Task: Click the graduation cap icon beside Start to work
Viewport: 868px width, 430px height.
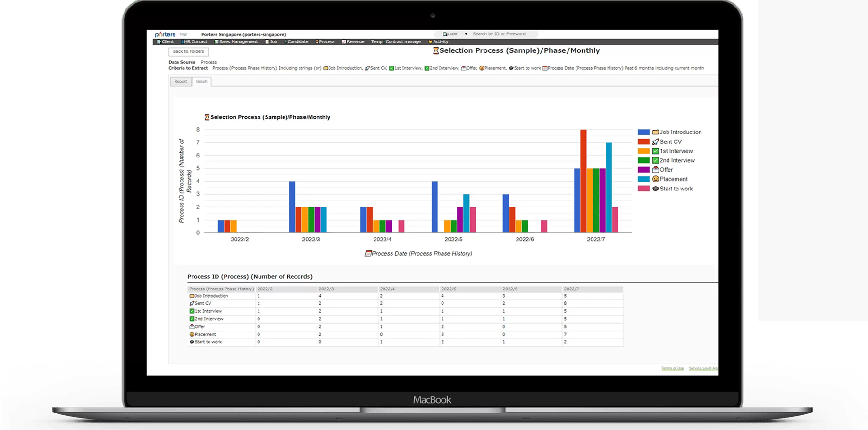Action: click(655, 189)
